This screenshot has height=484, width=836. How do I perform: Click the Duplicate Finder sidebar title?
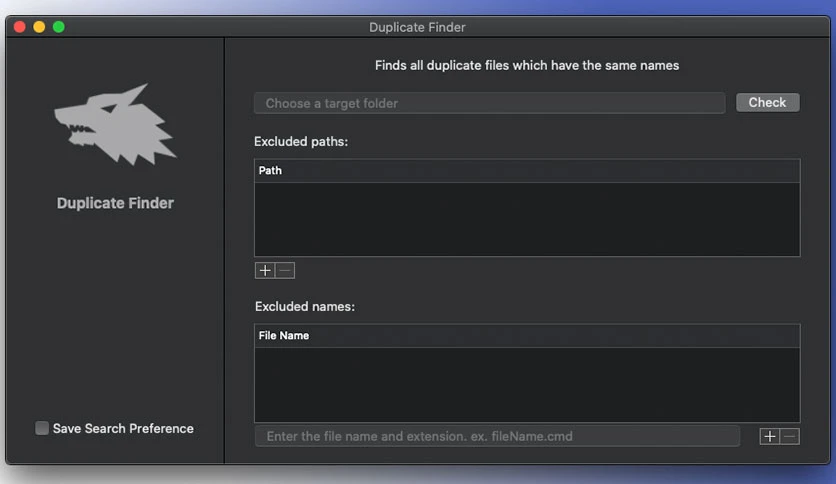pos(115,203)
